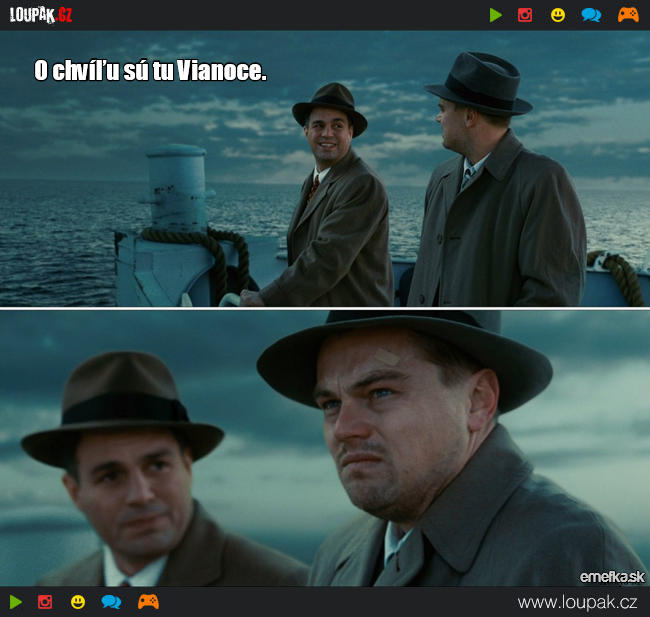Open the red Instagram icon in the footer

[x=45, y=602]
